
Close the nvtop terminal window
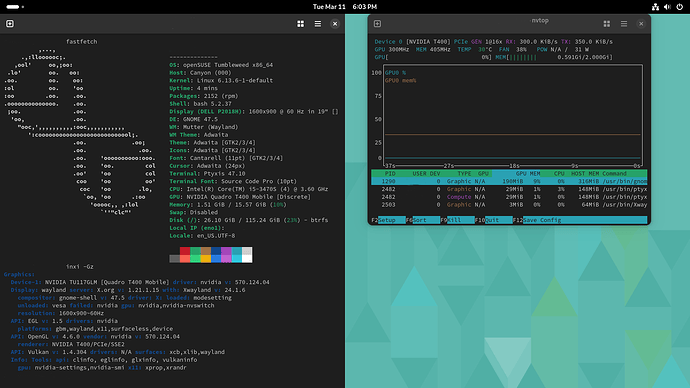pyautogui.click(x=641, y=24)
